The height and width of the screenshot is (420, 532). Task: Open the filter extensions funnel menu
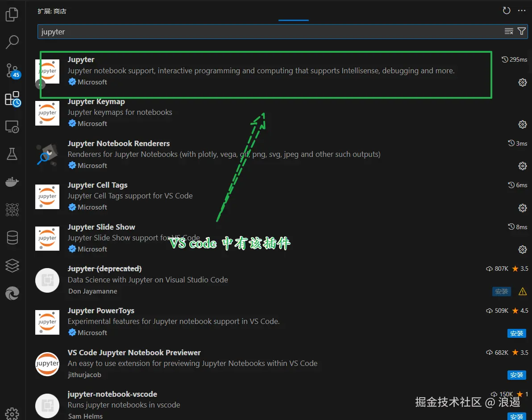[x=521, y=31]
